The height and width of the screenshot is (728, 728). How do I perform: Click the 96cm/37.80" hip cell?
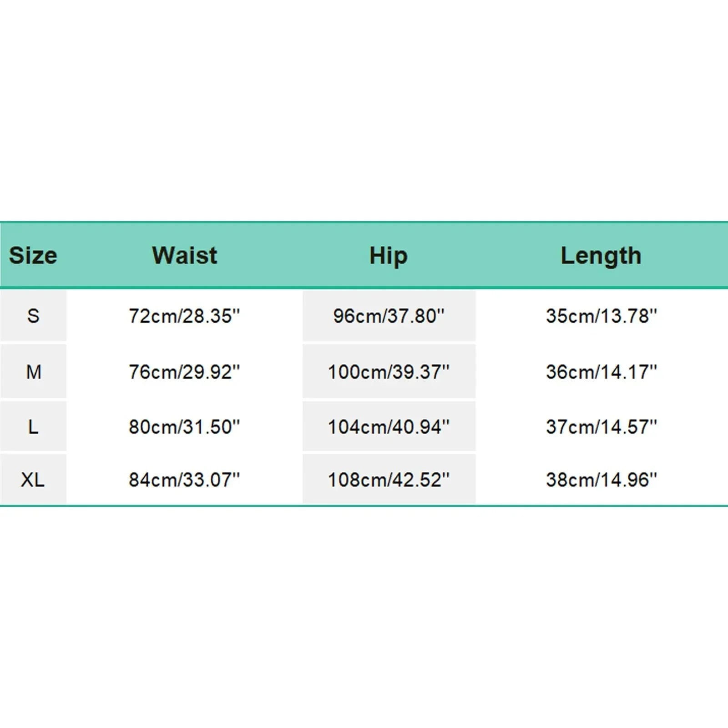[x=389, y=316]
